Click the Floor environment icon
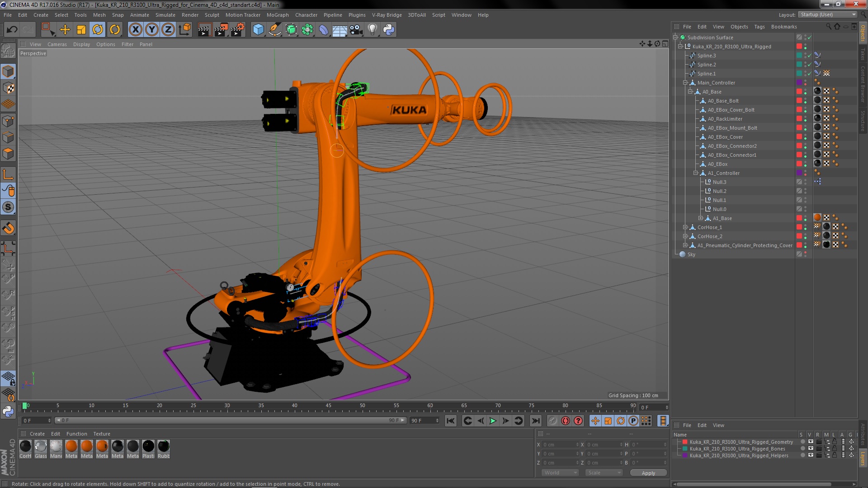The image size is (868, 488). click(x=340, y=30)
